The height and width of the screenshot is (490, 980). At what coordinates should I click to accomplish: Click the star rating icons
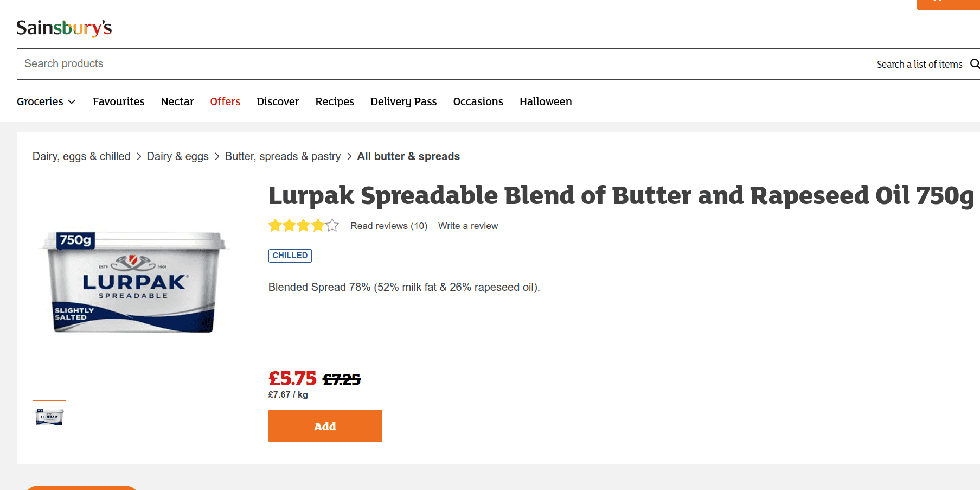pyautogui.click(x=303, y=226)
